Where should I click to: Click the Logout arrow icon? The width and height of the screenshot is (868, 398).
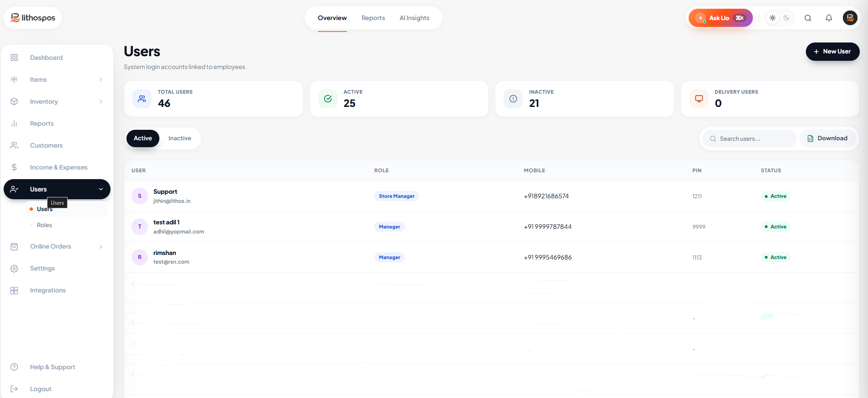pyautogui.click(x=14, y=389)
